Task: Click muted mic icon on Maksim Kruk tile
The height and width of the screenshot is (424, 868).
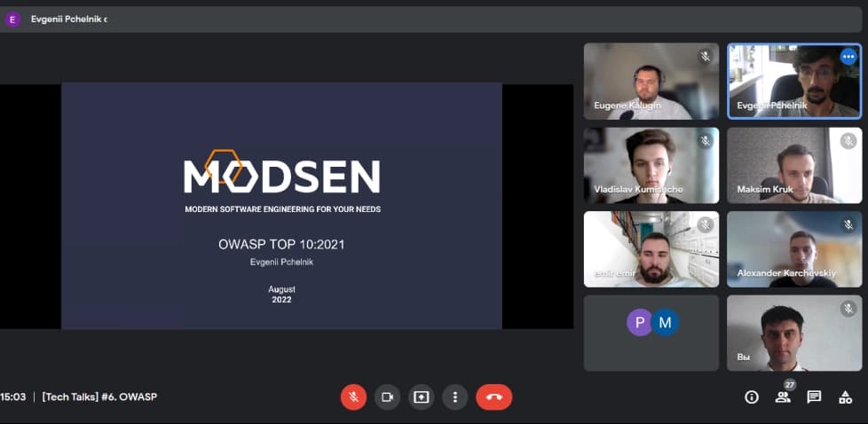Action: coord(848,140)
